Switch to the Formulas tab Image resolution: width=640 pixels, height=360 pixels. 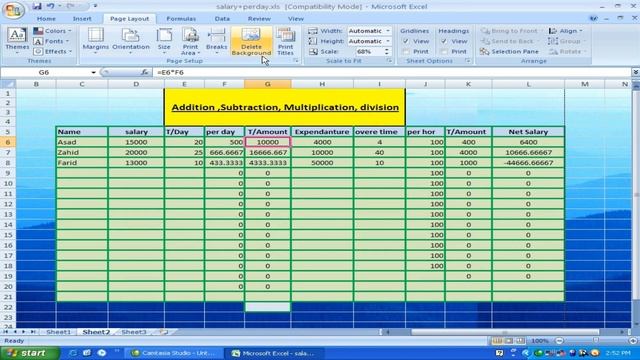(x=181, y=18)
